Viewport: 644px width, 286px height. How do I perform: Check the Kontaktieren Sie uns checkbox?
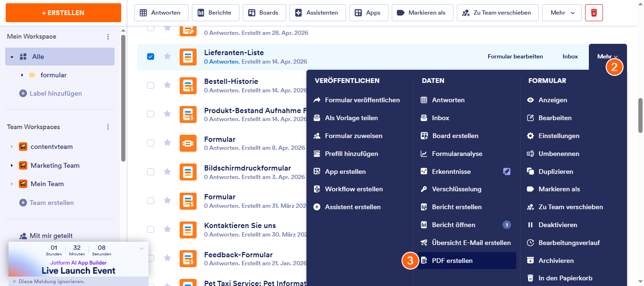[x=150, y=229]
